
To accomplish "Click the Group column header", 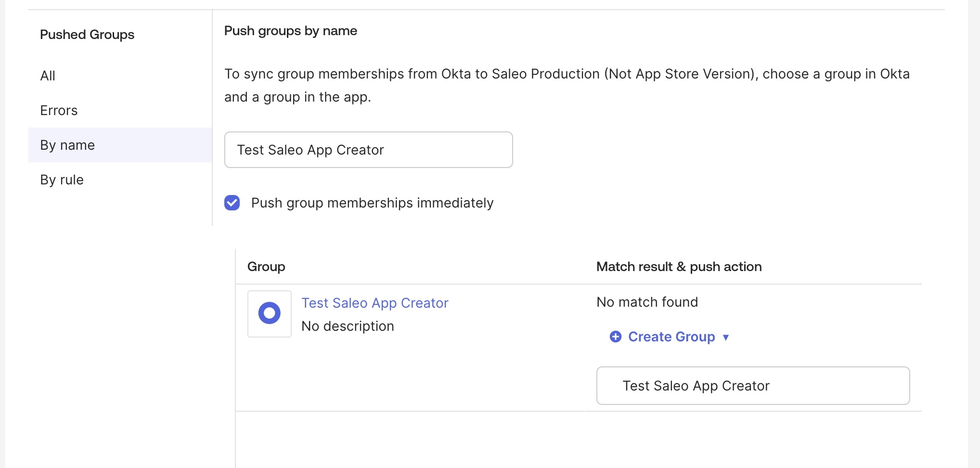I will 266,267.
